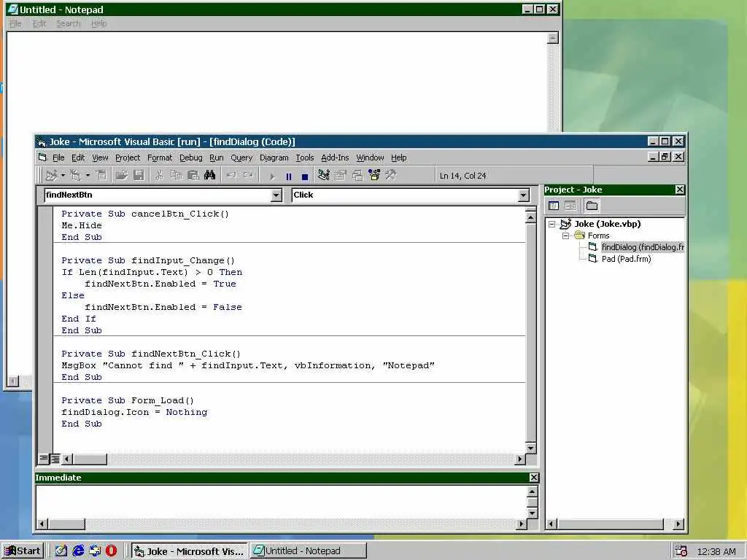Open the Query menu
The height and width of the screenshot is (560, 747).
pos(241,157)
